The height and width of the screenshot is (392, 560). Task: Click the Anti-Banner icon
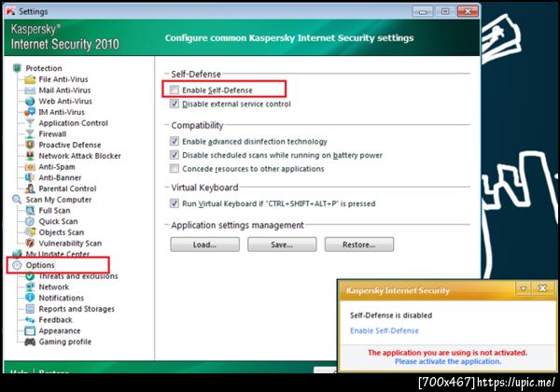pyautogui.click(x=30, y=177)
